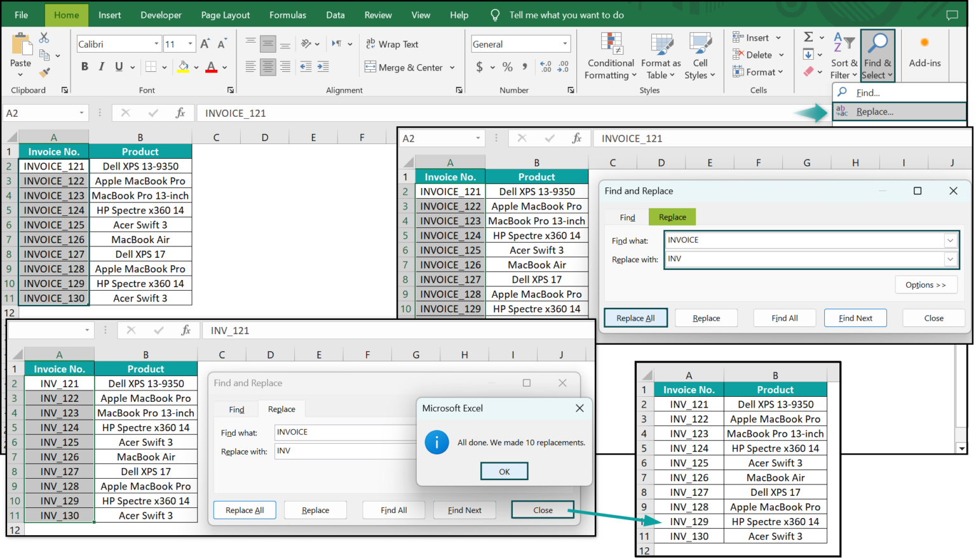Toggle Wrap Text
This screenshot has height=560, width=976.
[x=392, y=44]
